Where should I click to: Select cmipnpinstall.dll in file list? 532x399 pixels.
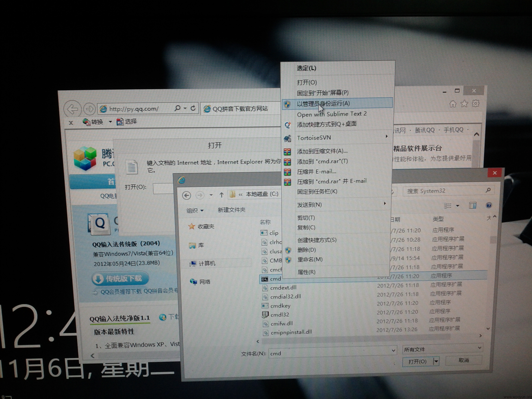pyautogui.click(x=287, y=332)
